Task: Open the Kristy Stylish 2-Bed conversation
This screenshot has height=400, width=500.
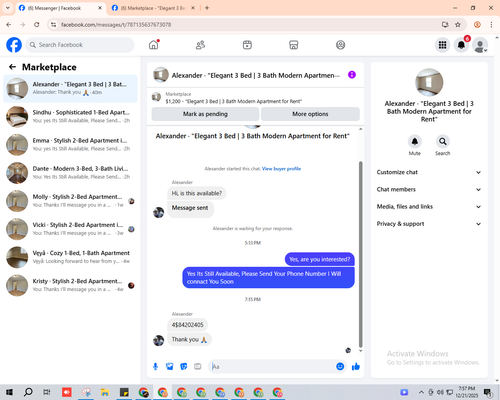Action: (x=70, y=285)
